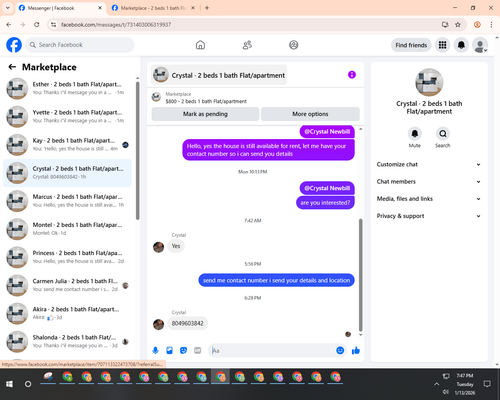Switch to Messenger | Facebook tab

point(60,8)
